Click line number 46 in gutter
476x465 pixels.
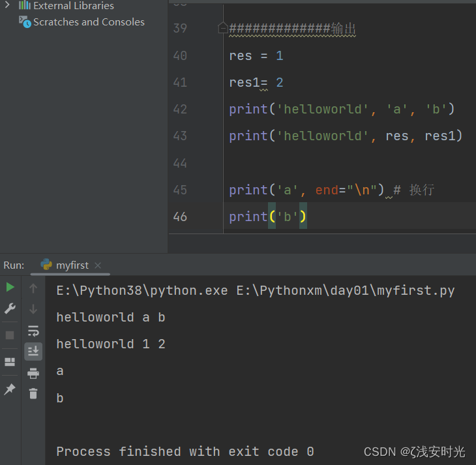click(x=180, y=217)
